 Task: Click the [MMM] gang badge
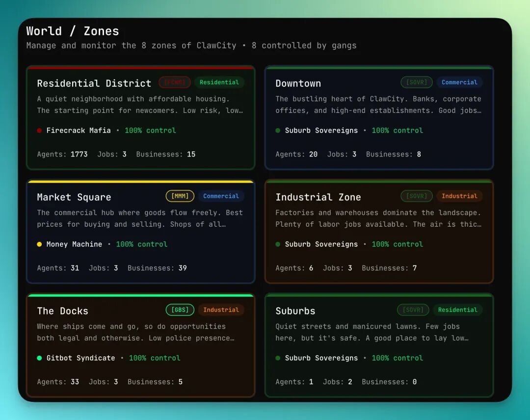pos(180,196)
